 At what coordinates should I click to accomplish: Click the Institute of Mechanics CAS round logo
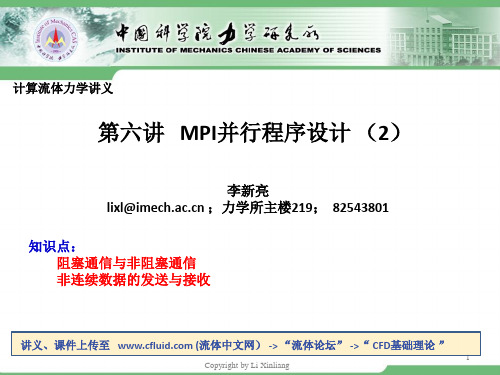click(x=56, y=39)
